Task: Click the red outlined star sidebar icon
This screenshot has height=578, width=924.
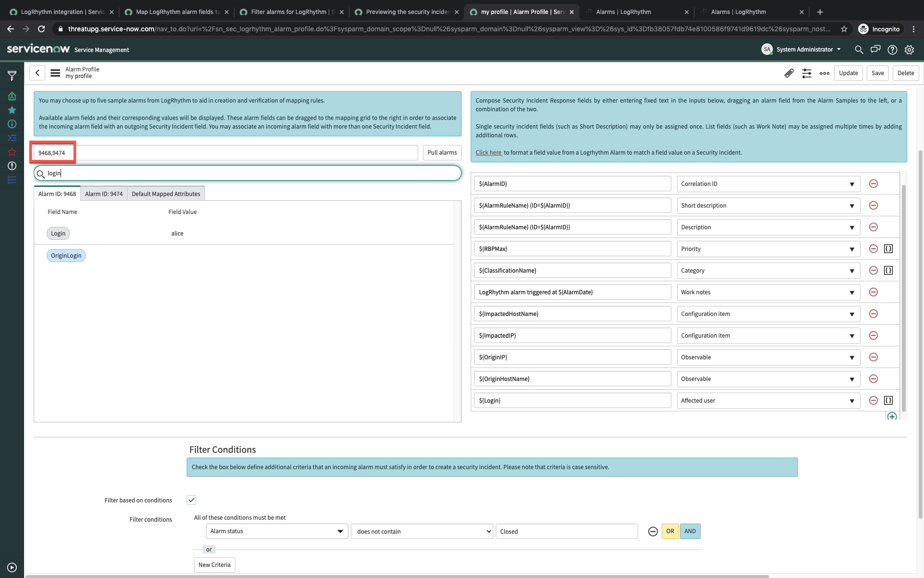Action: (12, 152)
